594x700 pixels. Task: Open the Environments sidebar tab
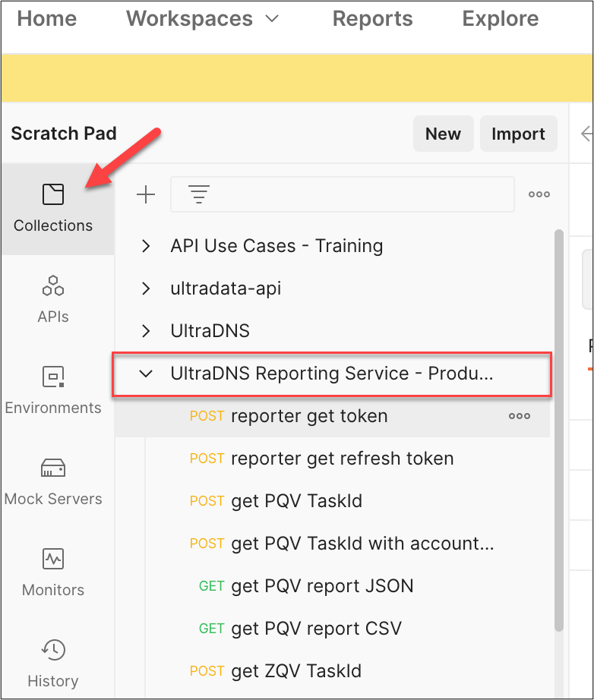[53, 389]
